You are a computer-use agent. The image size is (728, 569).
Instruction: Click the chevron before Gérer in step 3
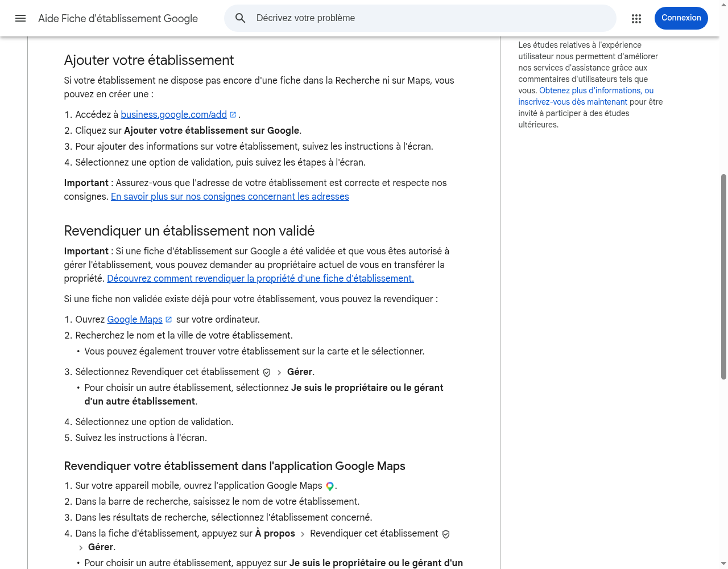(x=279, y=372)
